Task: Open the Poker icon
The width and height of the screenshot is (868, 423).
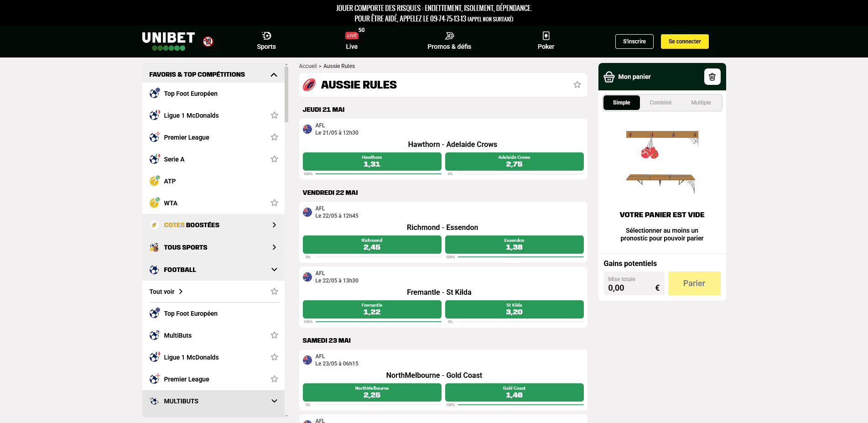Action: point(546,36)
